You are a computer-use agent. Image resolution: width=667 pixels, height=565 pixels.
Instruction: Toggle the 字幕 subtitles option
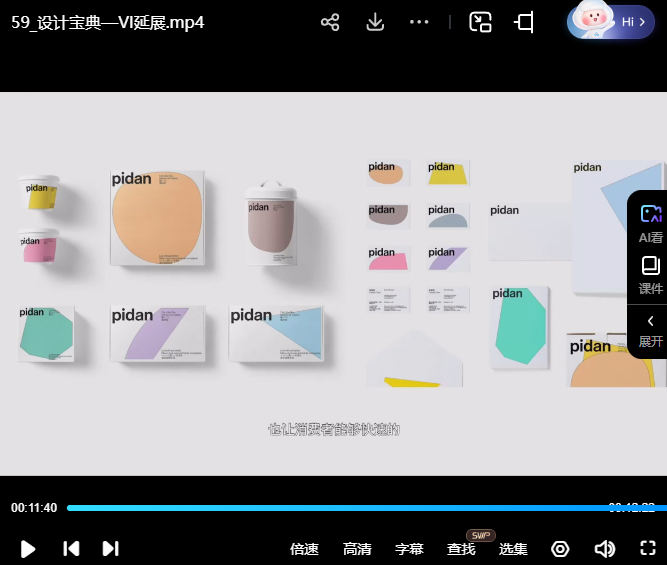[409, 548]
